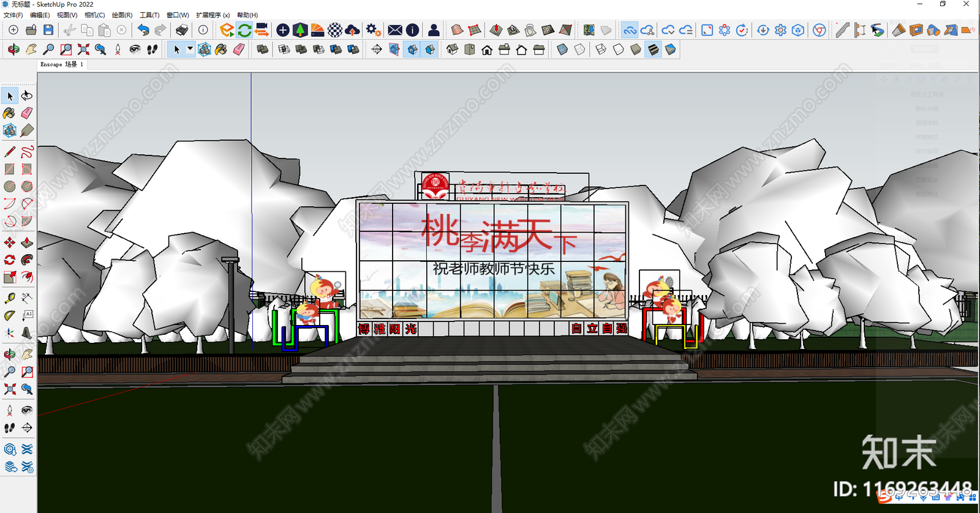Select the Push/Pull tool
Screen dimensions: 980x513
pyautogui.click(x=27, y=242)
